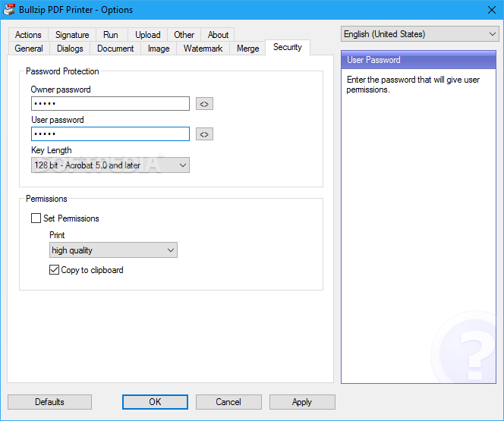
Task: Focus the User password field
Action: pos(110,134)
